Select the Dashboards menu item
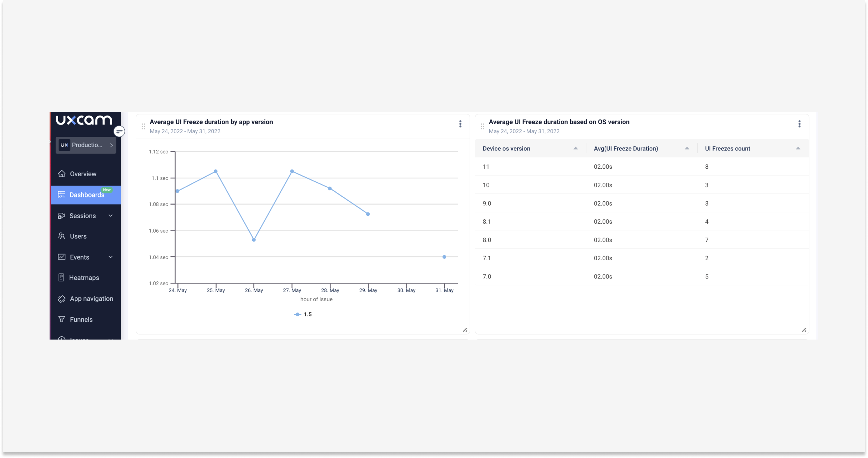 [86, 195]
